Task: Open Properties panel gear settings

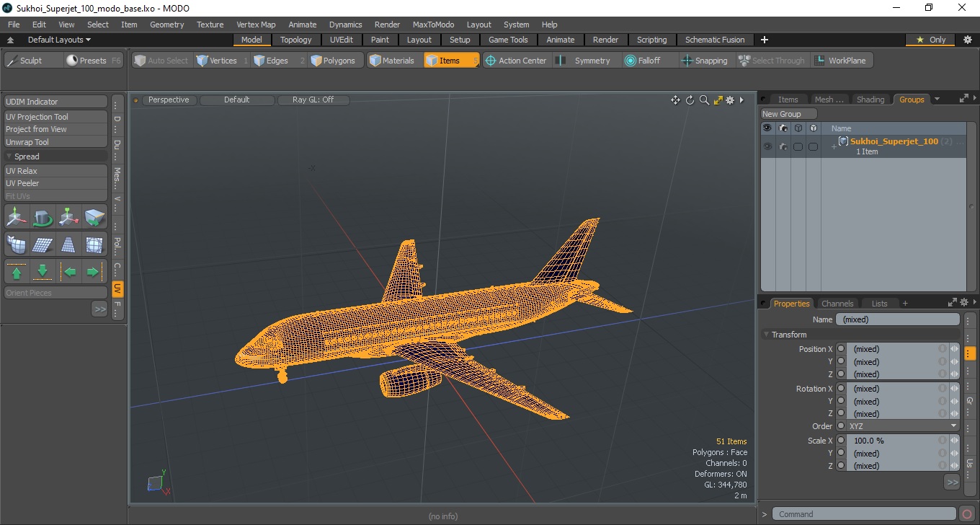Action: 963,303
